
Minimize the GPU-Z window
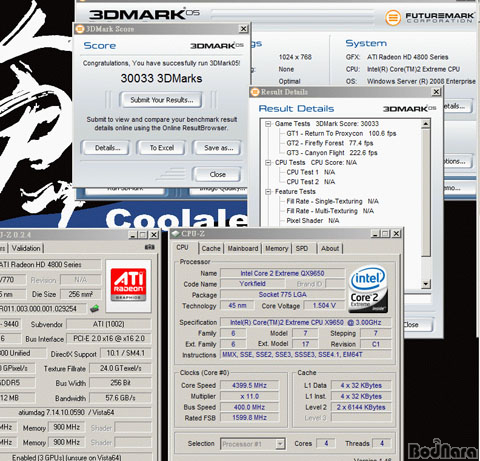(133, 235)
